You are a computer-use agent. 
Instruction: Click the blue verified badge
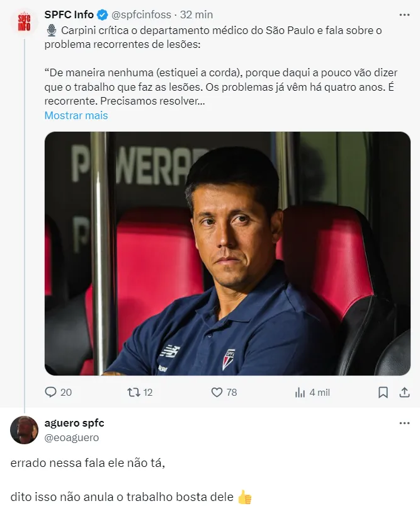click(x=103, y=14)
